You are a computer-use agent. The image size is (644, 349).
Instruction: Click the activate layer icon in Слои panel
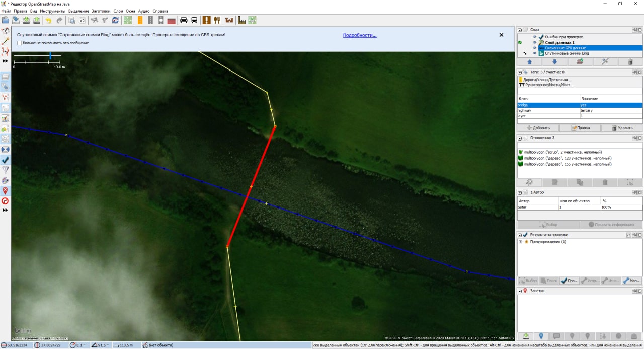pos(580,62)
